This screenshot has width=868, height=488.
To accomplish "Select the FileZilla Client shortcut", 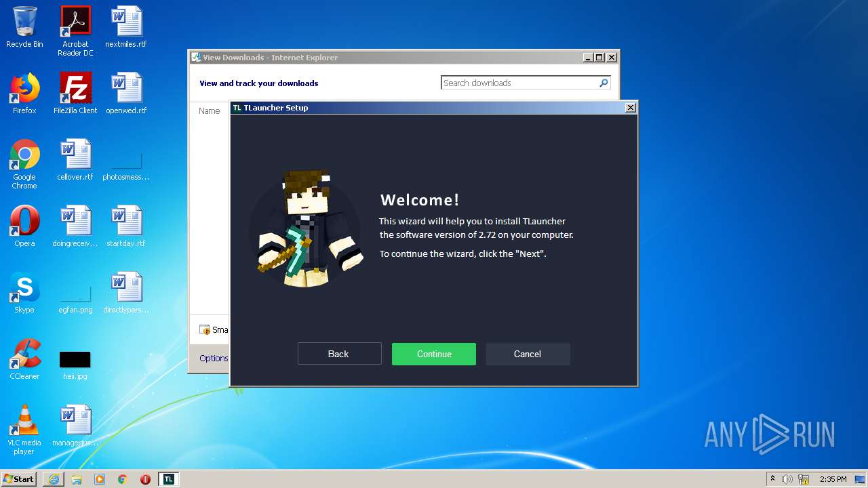I will (75, 94).
